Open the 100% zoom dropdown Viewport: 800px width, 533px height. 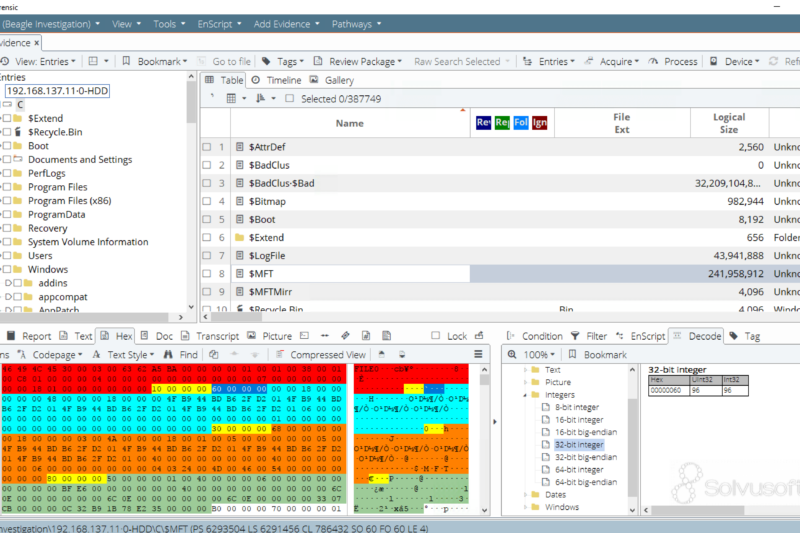tap(539, 354)
